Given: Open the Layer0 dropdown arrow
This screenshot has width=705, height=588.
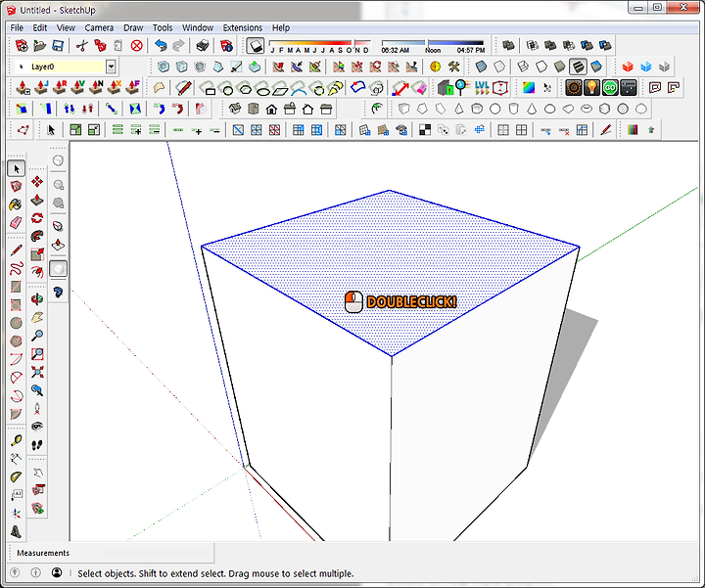Looking at the screenshot, I should [111, 67].
